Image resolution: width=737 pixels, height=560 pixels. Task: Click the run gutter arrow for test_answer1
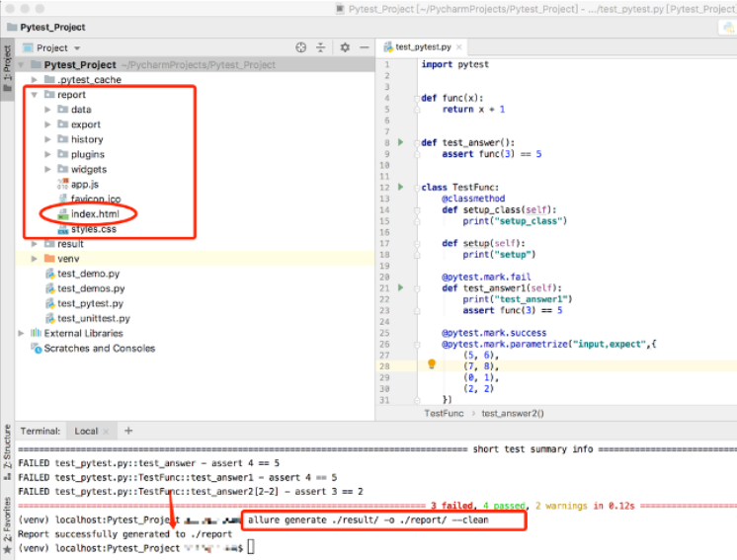tap(400, 287)
